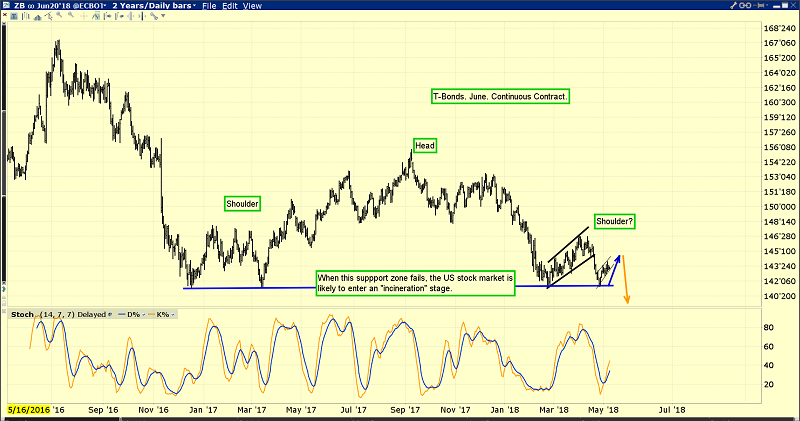
Task: Open the View menu
Action: pos(253,6)
